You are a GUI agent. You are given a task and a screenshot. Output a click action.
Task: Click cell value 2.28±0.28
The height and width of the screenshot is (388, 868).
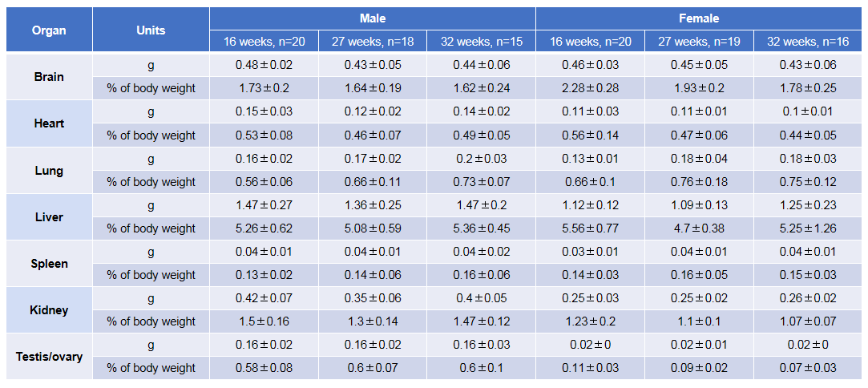[590, 88]
